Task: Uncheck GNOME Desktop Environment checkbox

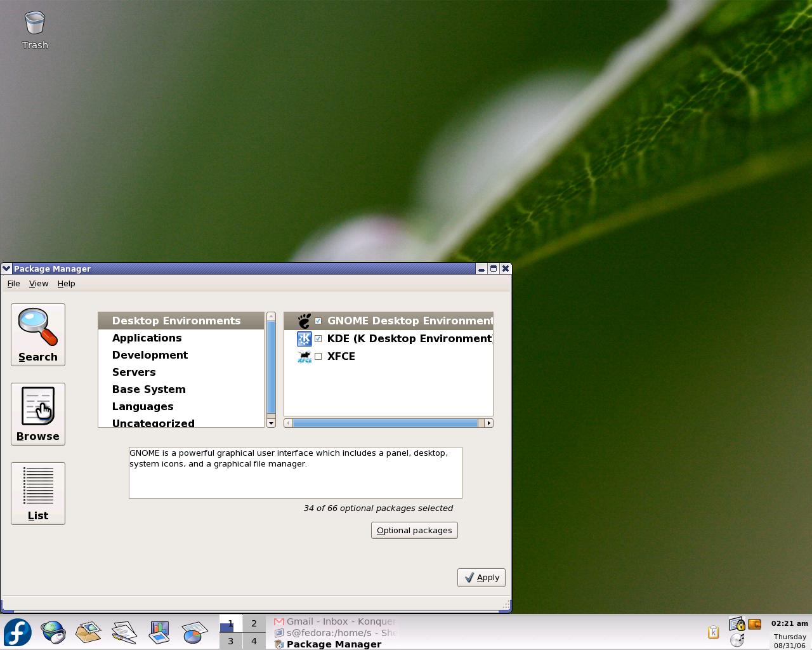Action: tap(318, 321)
